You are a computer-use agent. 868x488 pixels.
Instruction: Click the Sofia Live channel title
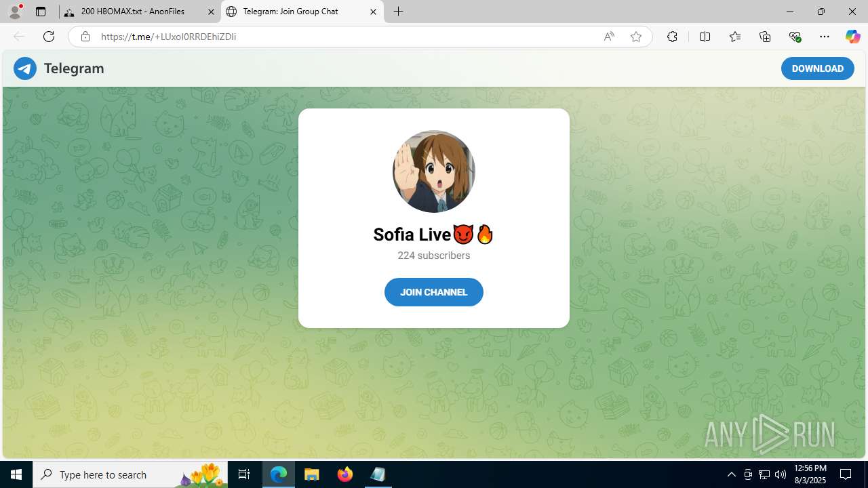pos(434,235)
